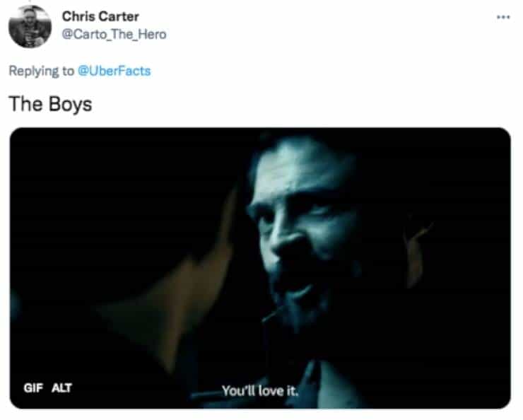Click the man's face in the GIF
Screen dimensions: 523x420
[x=300, y=233]
